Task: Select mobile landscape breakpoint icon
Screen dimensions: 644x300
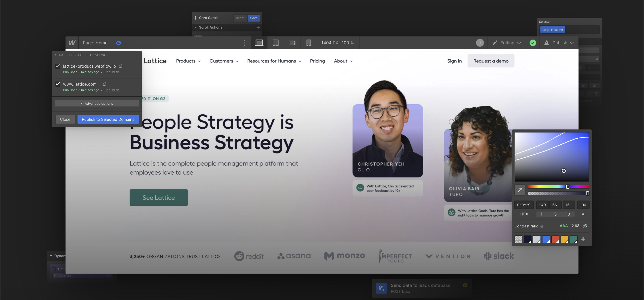Action: coord(292,43)
